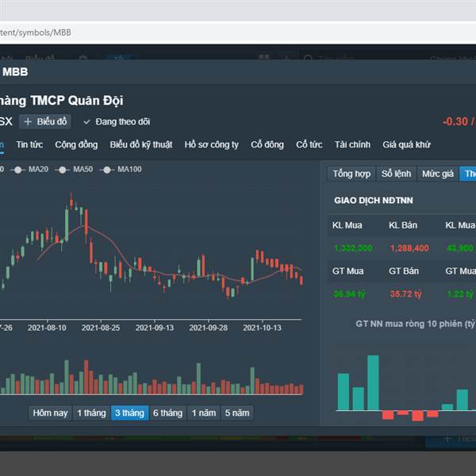Click the -0.30 price change value
The width and height of the screenshot is (476, 476).
[455, 121]
